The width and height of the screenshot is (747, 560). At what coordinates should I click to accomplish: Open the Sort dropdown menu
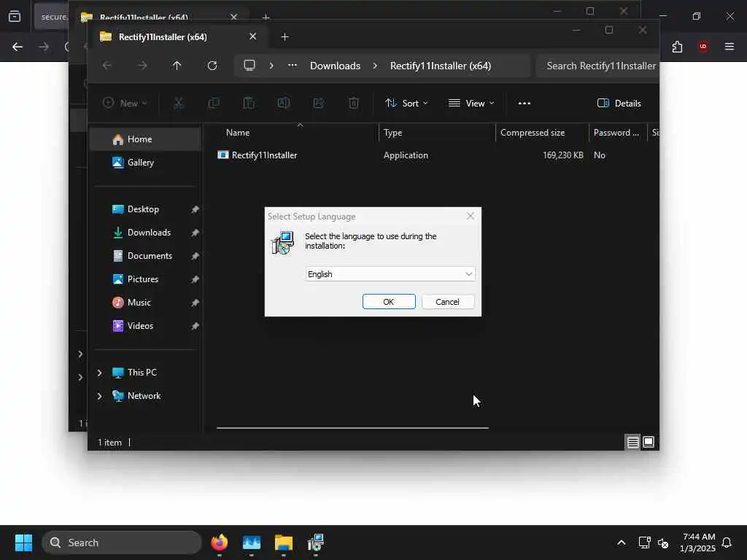pos(406,103)
